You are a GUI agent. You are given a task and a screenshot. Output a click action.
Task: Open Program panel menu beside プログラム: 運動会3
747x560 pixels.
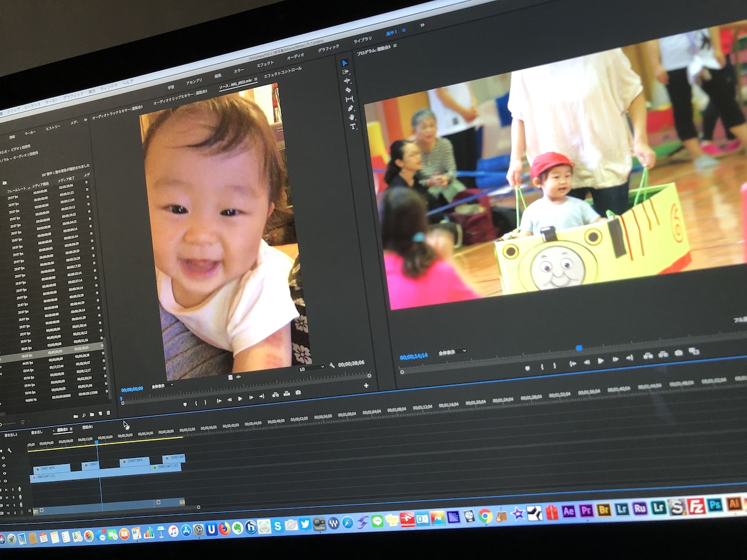point(395,46)
